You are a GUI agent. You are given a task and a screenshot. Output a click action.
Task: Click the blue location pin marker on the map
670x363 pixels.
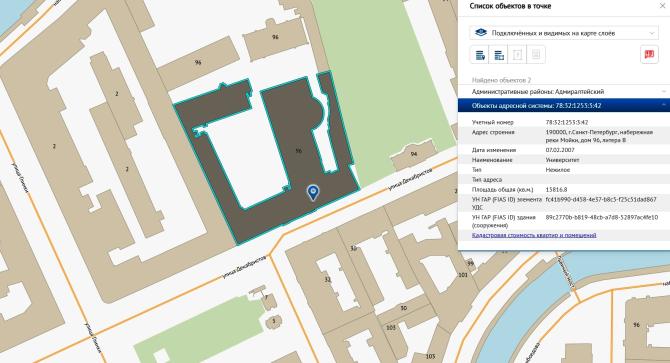click(x=313, y=193)
